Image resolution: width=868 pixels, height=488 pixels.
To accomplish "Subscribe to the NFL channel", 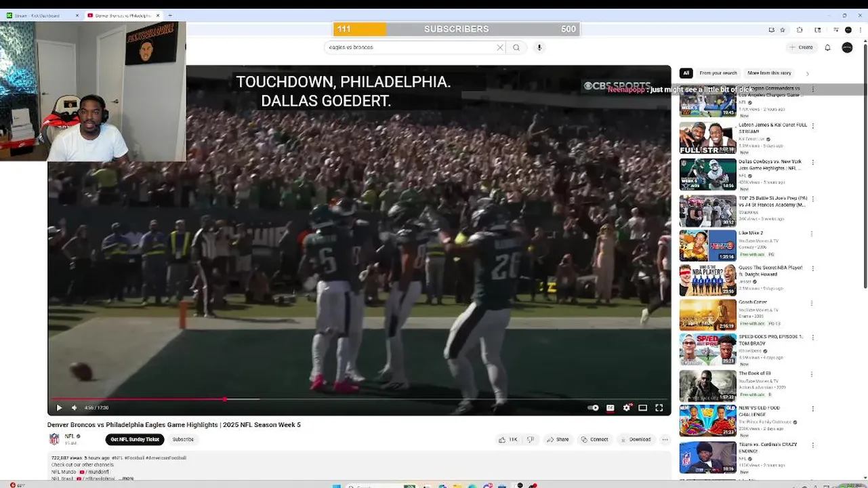I will click(183, 439).
